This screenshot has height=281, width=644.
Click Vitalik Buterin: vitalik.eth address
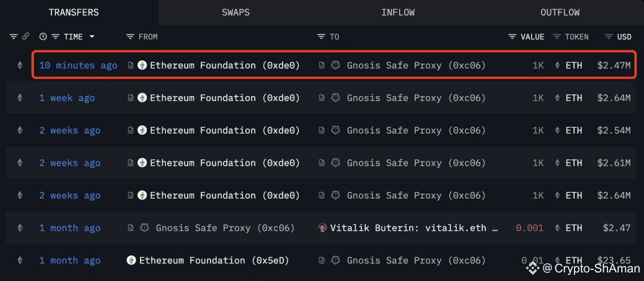pos(414,228)
